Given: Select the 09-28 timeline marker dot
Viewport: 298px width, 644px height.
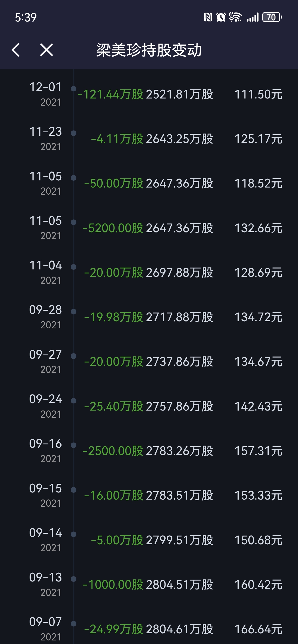Looking at the screenshot, I should [x=74, y=312].
